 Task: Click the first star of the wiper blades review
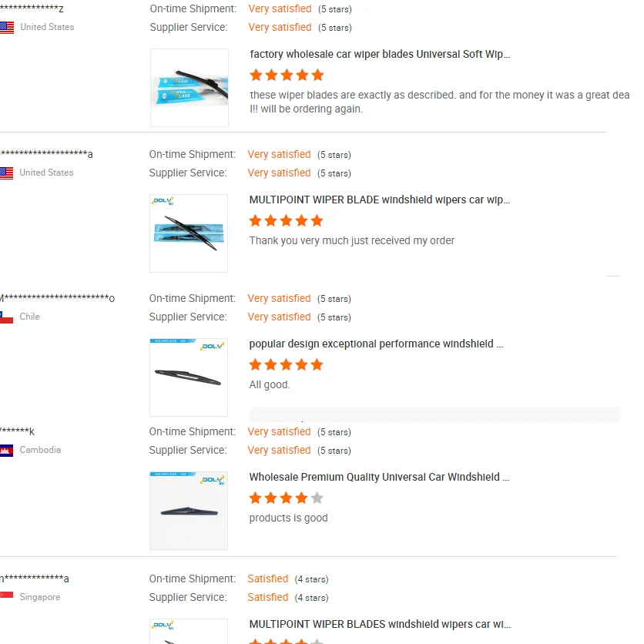pyautogui.click(x=256, y=75)
